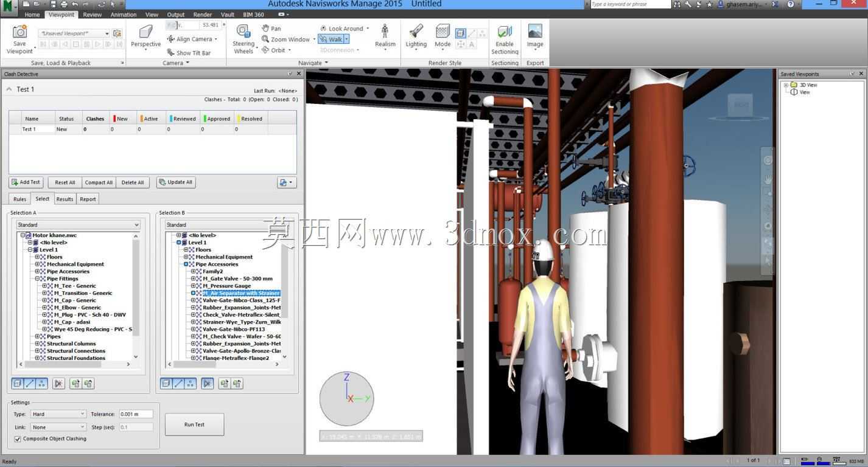Open the Animation ribbon tab
This screenshot has height=467, width=868.
124,15
